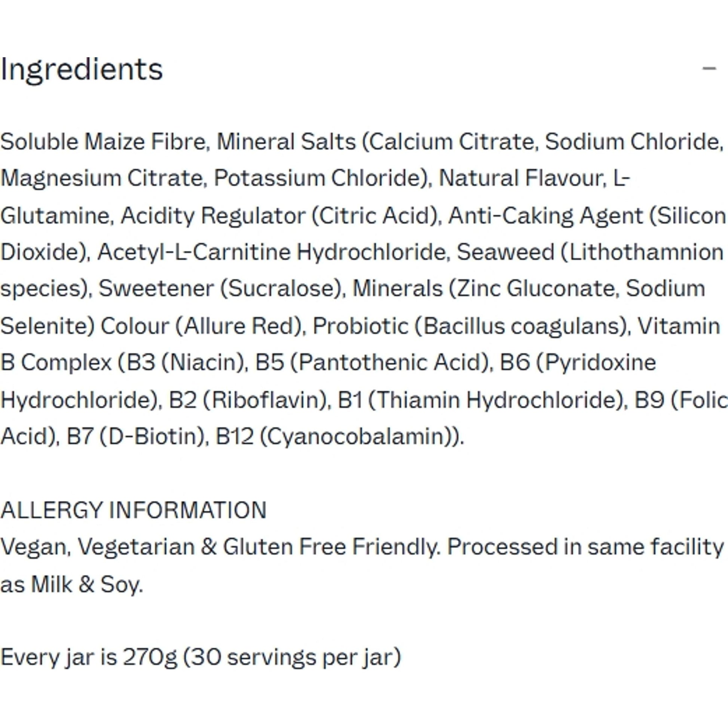Collapse the Ingredients section minus icon

(709, 68)
